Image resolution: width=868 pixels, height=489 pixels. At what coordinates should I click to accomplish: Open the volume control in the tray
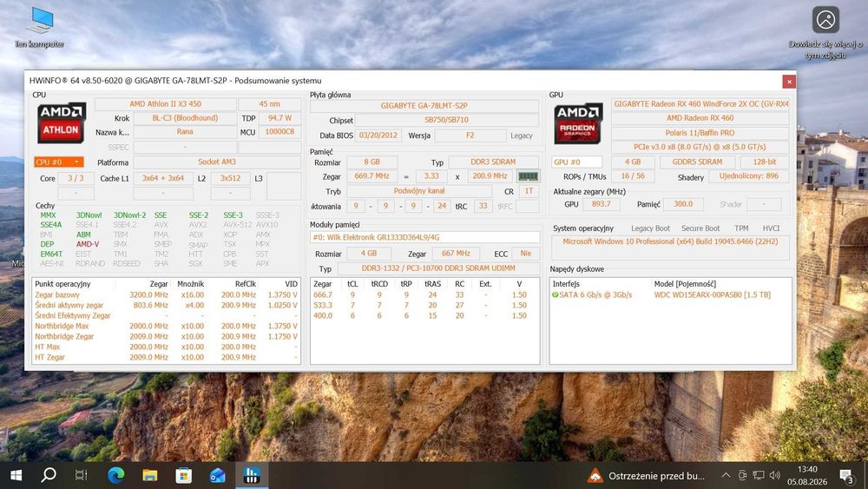coord(775,475)
